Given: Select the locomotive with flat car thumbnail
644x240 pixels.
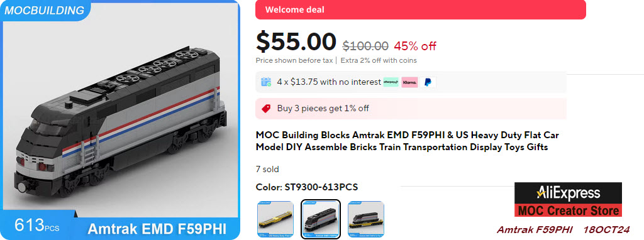Looking at the screenshot, I should pyautogui.click(x=365, y=218).
